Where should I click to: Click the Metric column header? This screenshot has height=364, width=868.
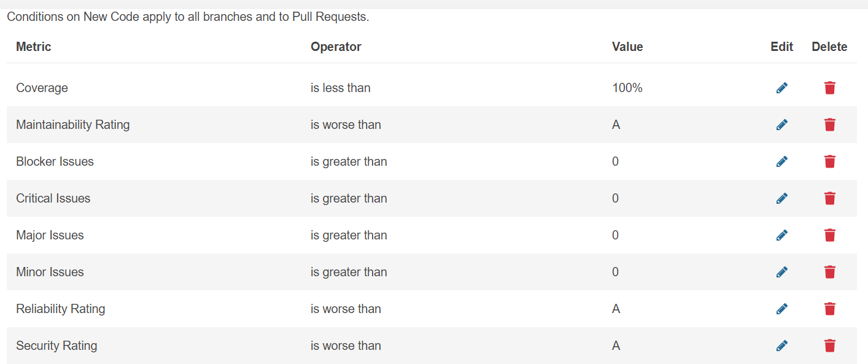34,47
